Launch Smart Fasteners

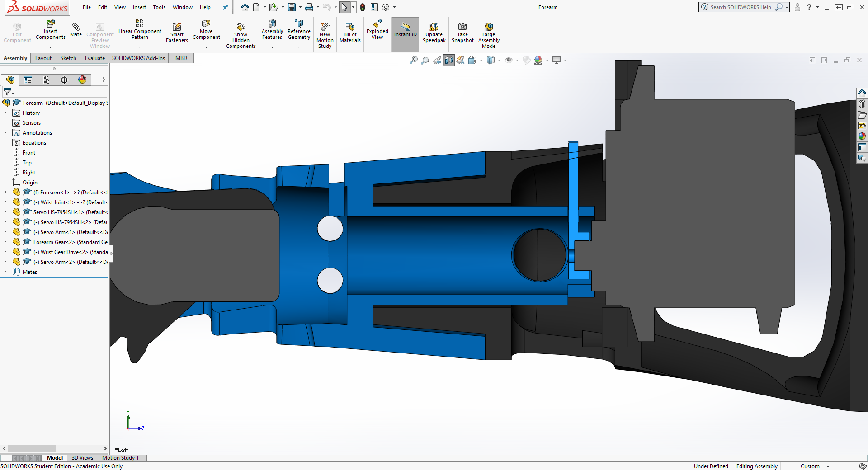[x=177, y=33]
